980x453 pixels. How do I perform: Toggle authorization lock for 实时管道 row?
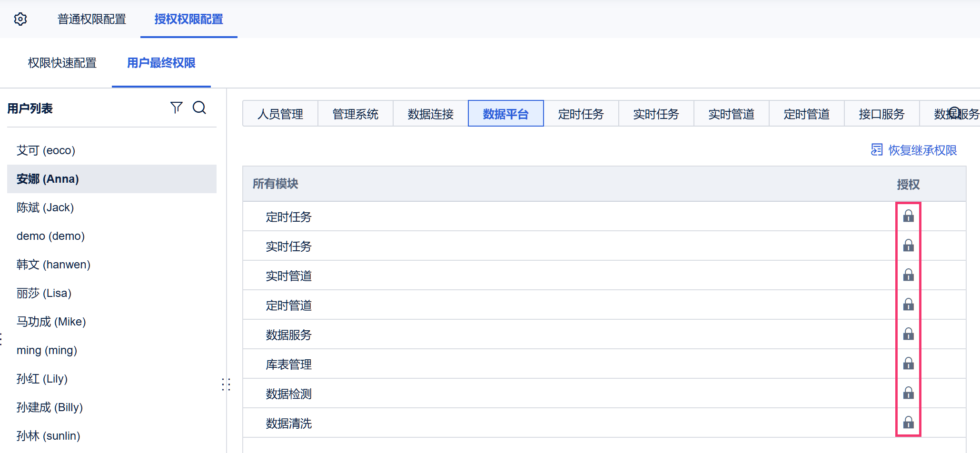[908, 275]
